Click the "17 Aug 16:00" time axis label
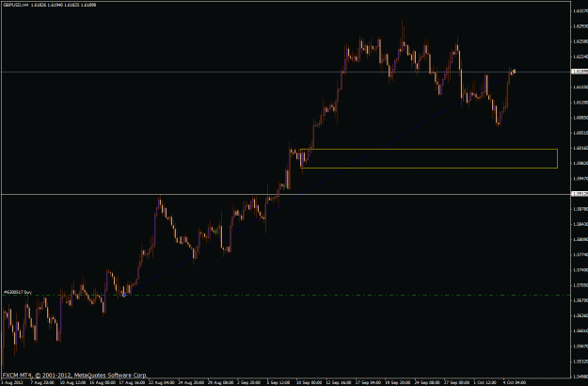588x386 pixels. 132,382
